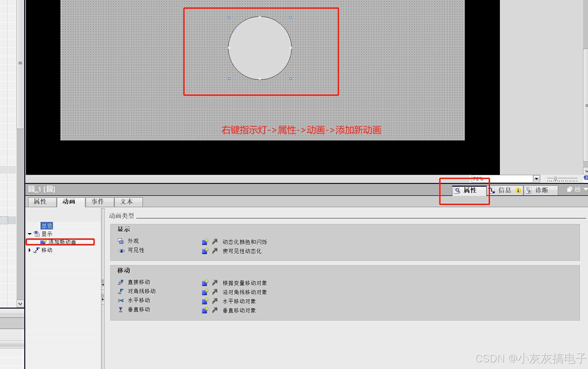Click the 直接移动 icon
588x369 pixels.
[121, 282]
